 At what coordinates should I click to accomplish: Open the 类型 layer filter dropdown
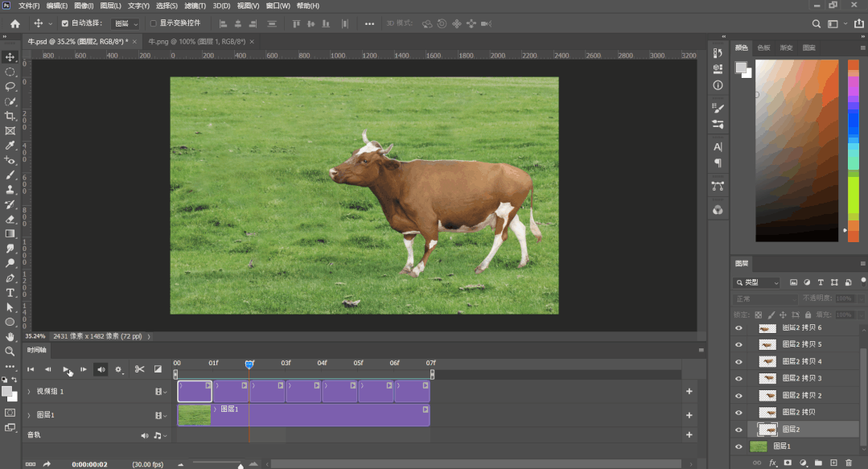coord(757,282)
